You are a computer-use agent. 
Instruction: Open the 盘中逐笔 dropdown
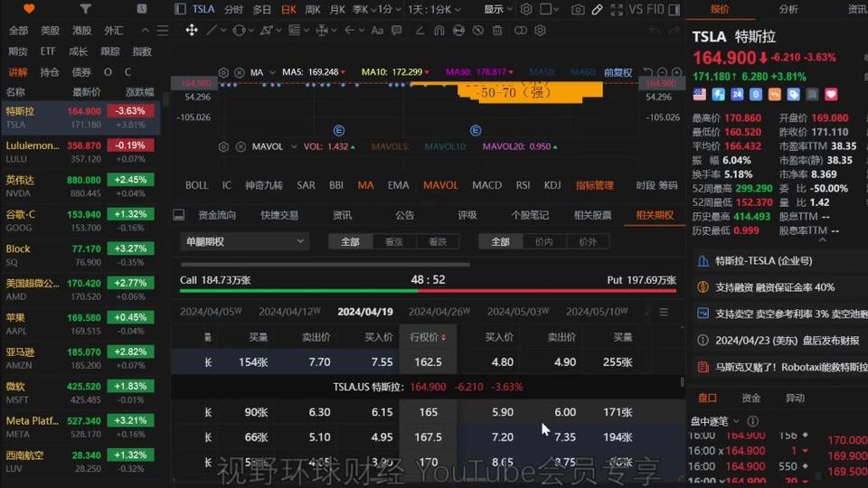tap(714, 422)
